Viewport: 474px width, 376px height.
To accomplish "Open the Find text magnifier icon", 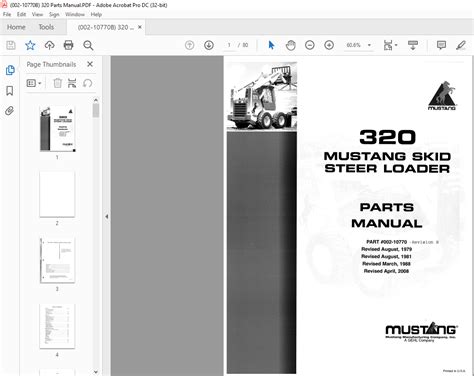I will pos(88,45).
